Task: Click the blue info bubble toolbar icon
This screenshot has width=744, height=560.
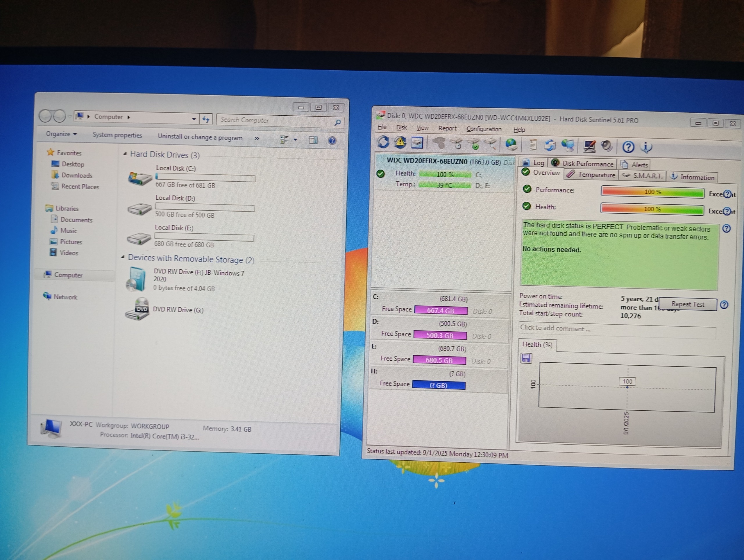Action: (646, 147)
